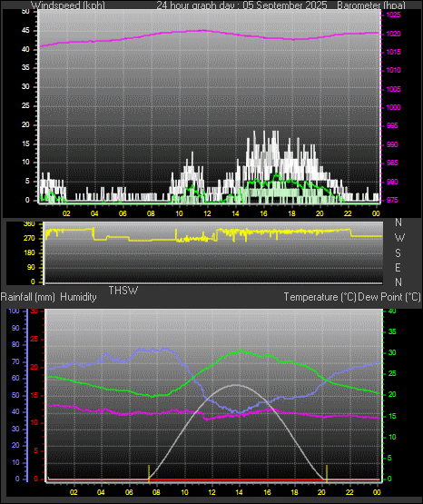Click the Temperature (°C) label
The width and height of the screenshot is (423, 504).
tap(320, 297)
